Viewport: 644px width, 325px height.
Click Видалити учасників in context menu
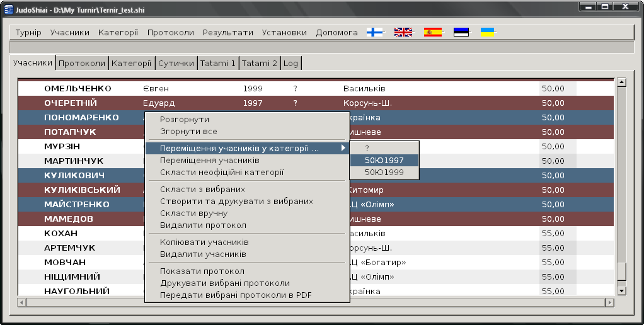pyautogui.click(x=203, y=254)
